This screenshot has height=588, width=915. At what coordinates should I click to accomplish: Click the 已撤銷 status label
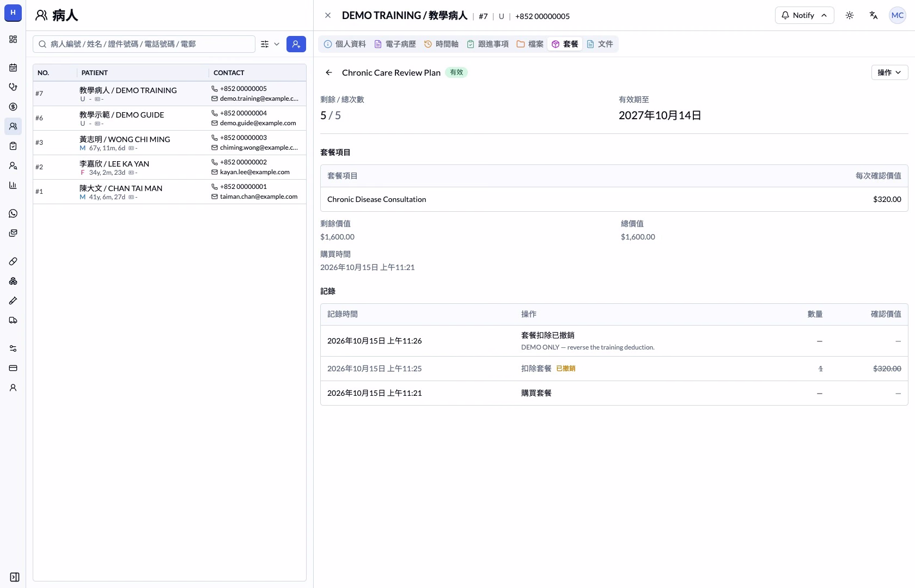(565, 369)
